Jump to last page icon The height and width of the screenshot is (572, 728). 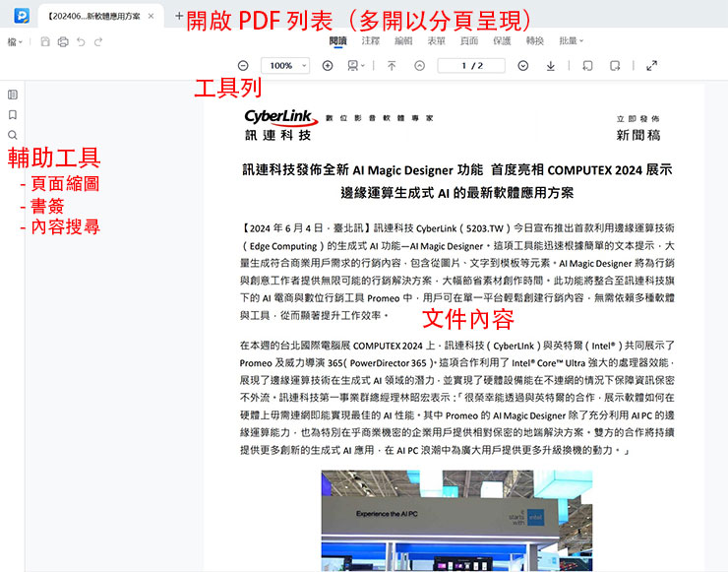551,66
